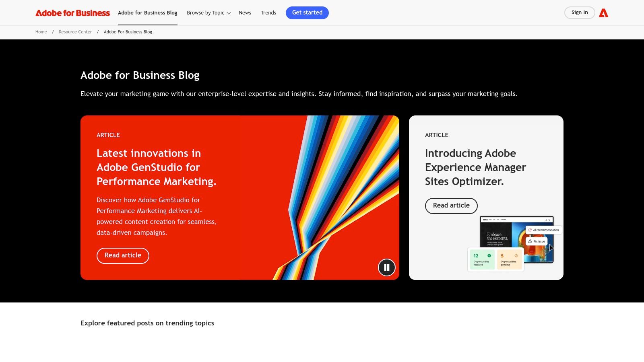The image size is (644, 362).
Task: Click the Get started button
Action: point(307,13)
